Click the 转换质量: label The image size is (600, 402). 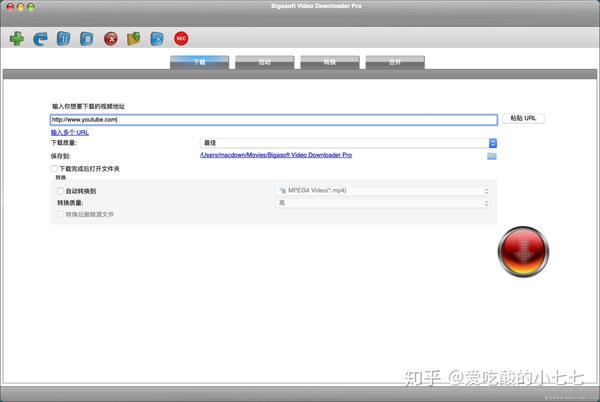tap(70, 203)
